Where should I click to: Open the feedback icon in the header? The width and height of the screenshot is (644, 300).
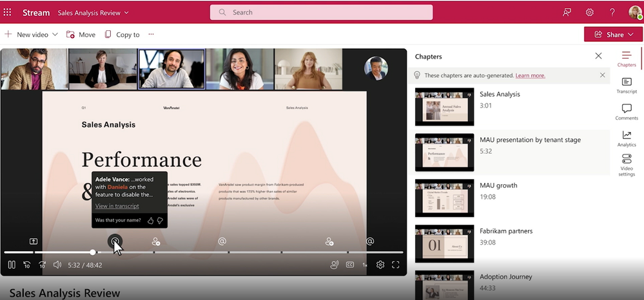coord(567,12)
